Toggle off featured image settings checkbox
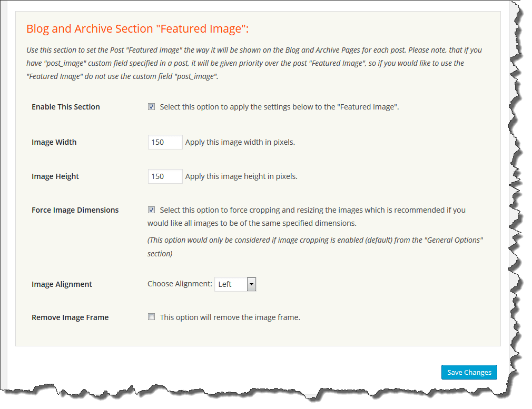Image resolution: width=532 pixels, height=409 pixels. (x=151, y=106)
